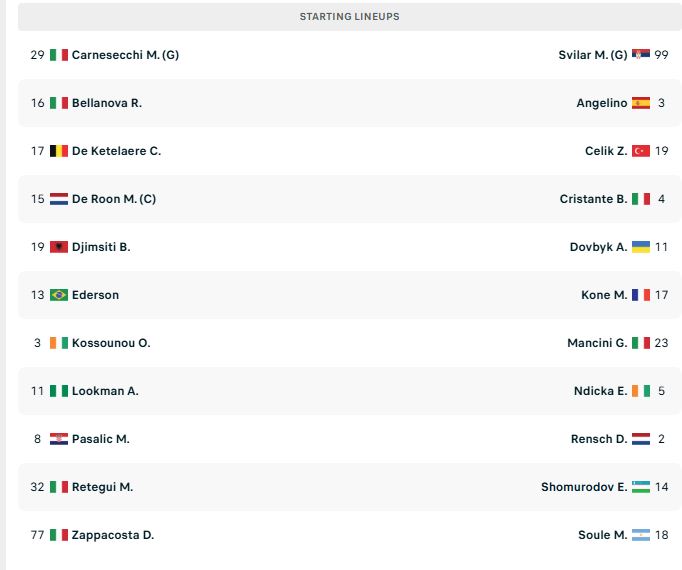682x570 pixels.
Task: Open player Lookman A. profile
Action: tap(105, 391)
